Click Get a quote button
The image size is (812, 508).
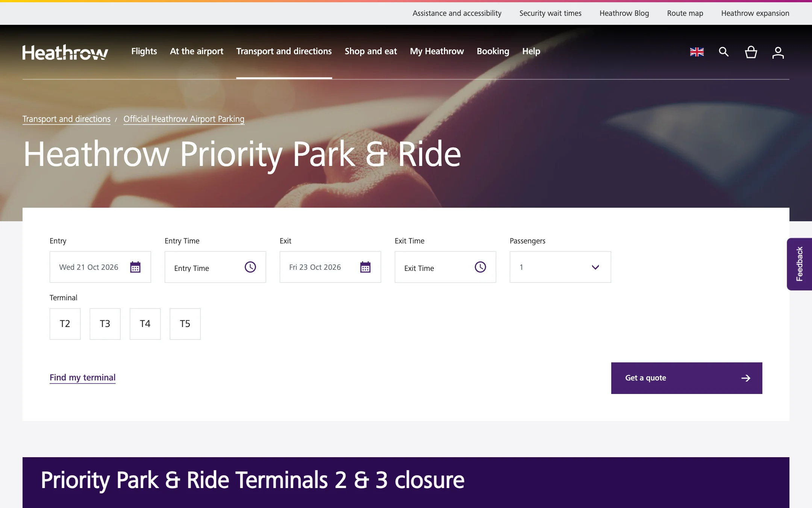tap(686, 378)
